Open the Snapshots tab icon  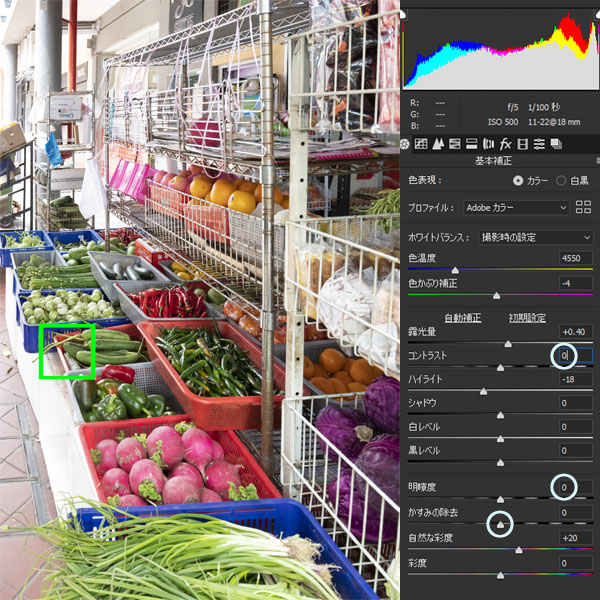click(x=555, y=144)
